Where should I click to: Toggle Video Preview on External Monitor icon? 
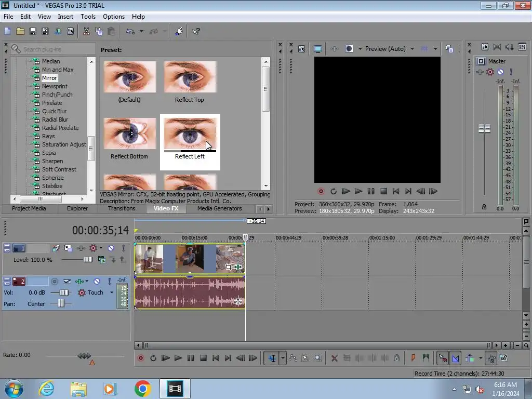click(317, 49)
